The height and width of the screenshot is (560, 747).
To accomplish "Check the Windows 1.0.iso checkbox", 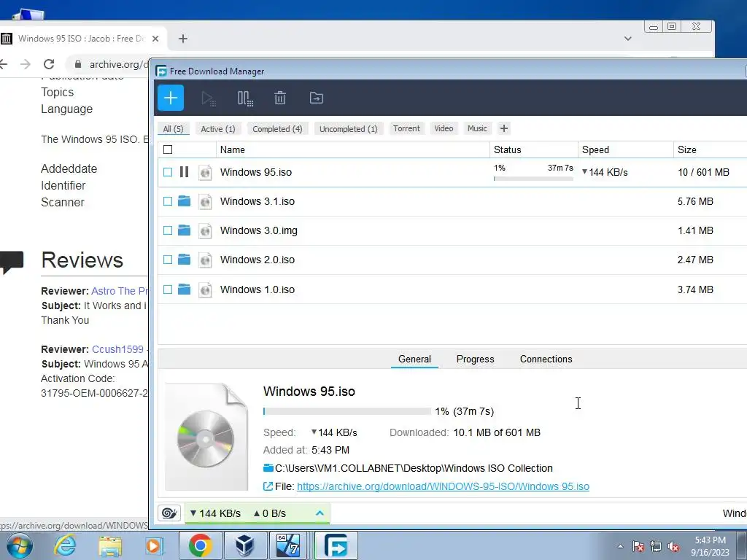I will pyautogui.click(x=168, y=289).
